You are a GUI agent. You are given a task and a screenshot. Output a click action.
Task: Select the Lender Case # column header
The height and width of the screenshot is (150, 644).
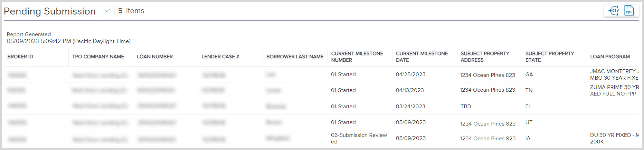tap(220, 57)
